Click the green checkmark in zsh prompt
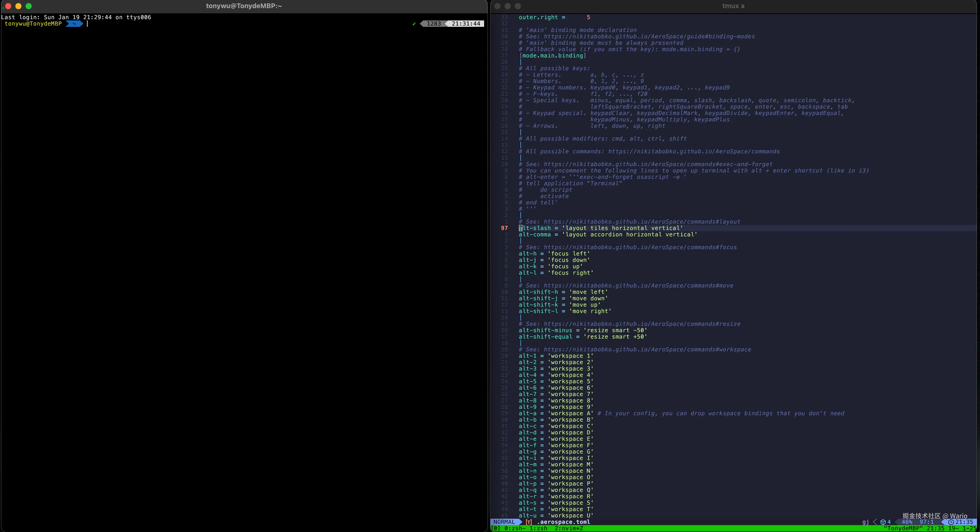 414,24
